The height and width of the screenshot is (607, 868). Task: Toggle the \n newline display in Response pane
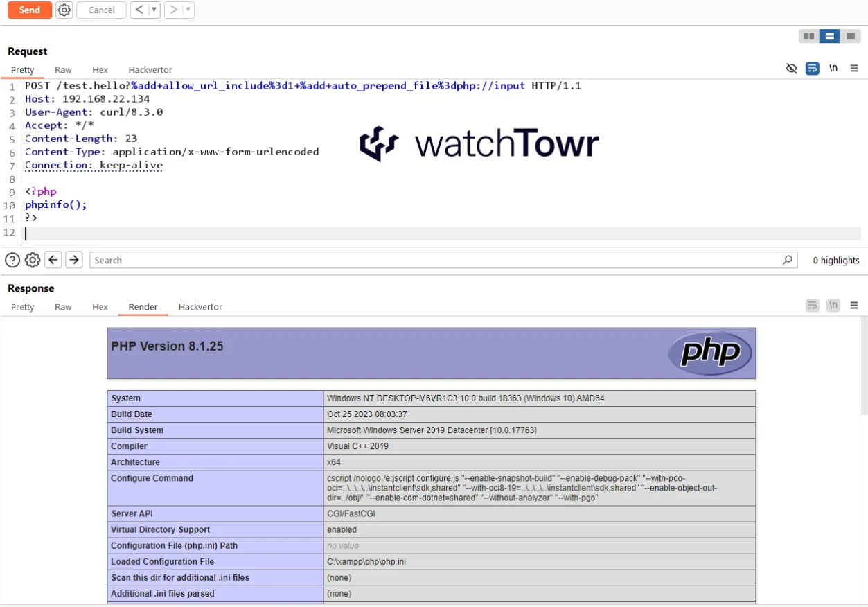point(833,305)
